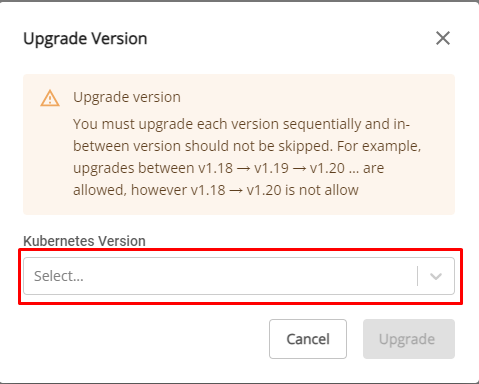The width and height of the screenshot is (479, 384).
Task: Click the sequential upgrade warning paragraph
Action: tap(247, 157)
